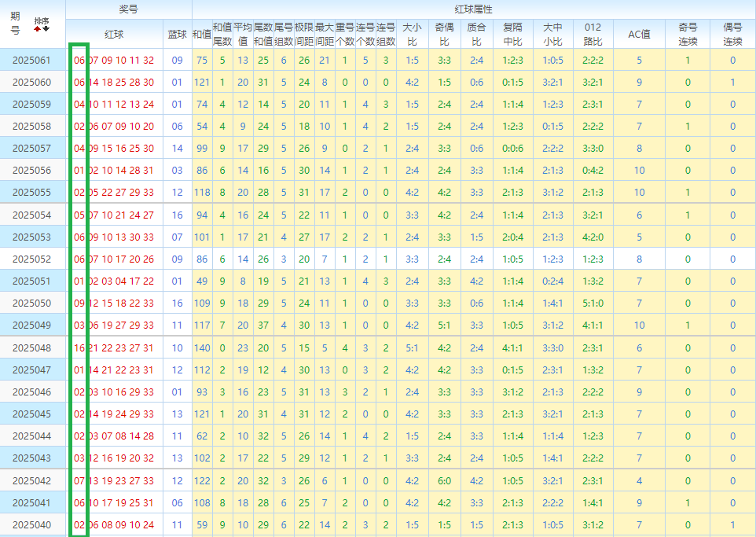Image resolution: width=756 pixels, height=537 pixels.
Task: Click the 红球属性 group header
Action: (473, 9)
